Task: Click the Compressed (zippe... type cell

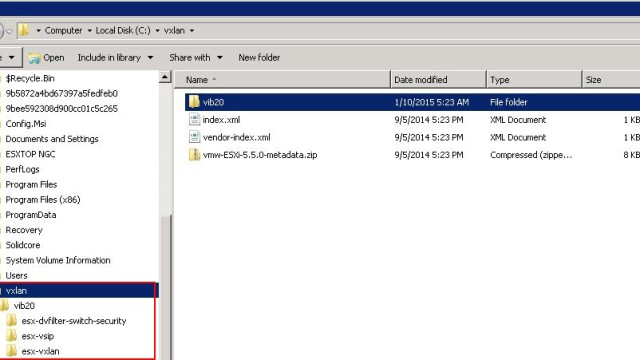Action: pos(531,155)
